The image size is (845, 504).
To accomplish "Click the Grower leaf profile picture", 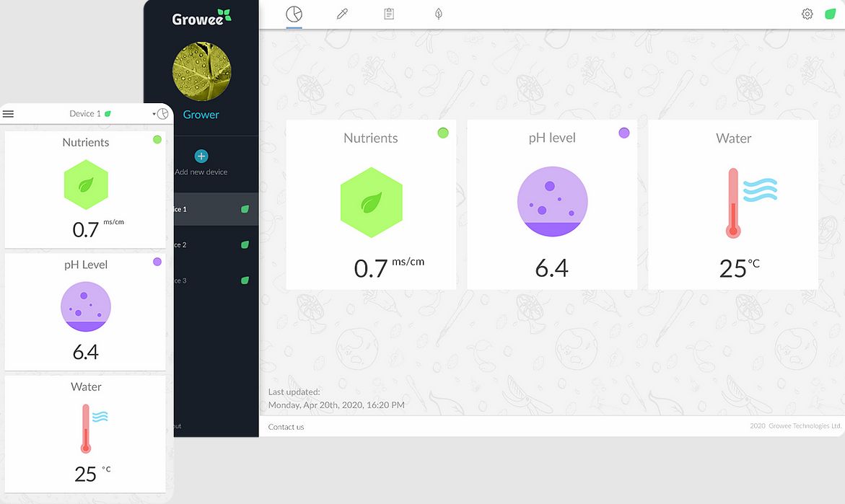I will [202, 71].
